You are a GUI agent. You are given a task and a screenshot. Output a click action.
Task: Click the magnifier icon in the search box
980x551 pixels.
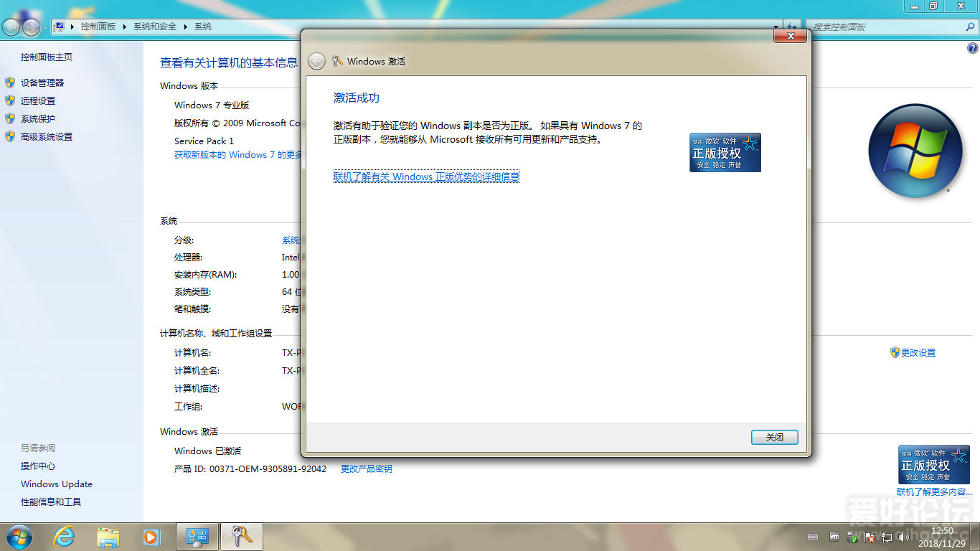pyautogui.click(x=969, y=27)
